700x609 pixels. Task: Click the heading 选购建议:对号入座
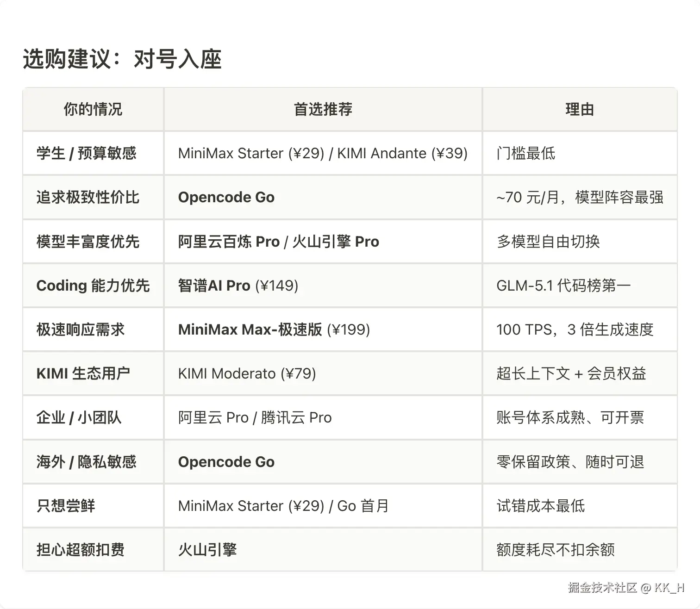pos(122,59)
